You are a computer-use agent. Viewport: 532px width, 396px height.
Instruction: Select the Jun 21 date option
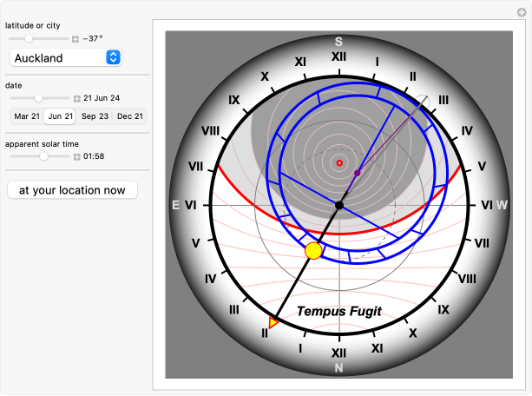pyautogui.click(x=60, y=116)
